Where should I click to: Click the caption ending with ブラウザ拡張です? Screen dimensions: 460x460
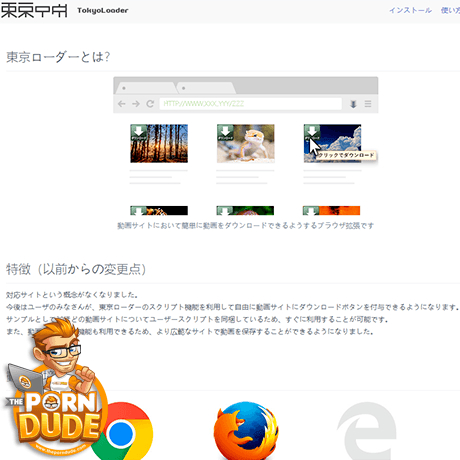pyautogui.click(x=246, y=226)
